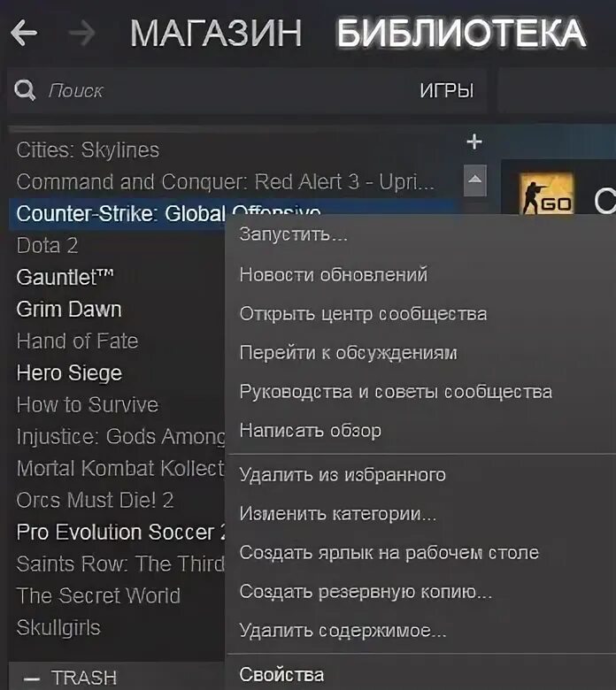Open the МАГАЗИН tab
Viewport: 616px width, 690px height.
pyautogui.click(x=216, y=33)
